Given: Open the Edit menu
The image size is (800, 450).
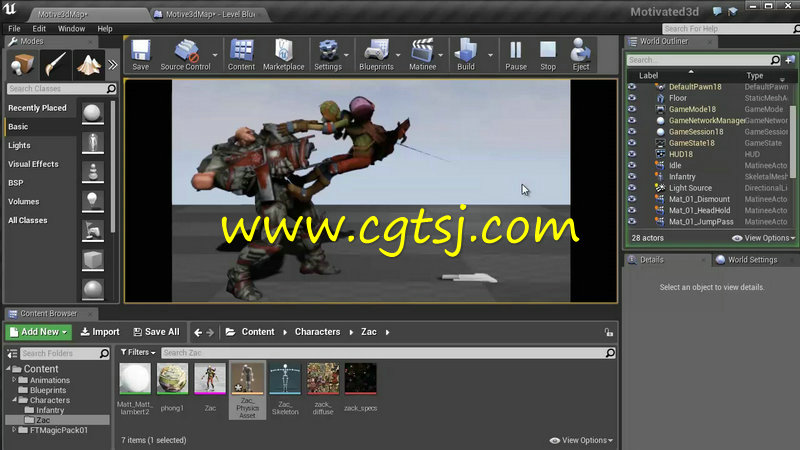Looking at the screenshot, I should click(x=39, y=29).
